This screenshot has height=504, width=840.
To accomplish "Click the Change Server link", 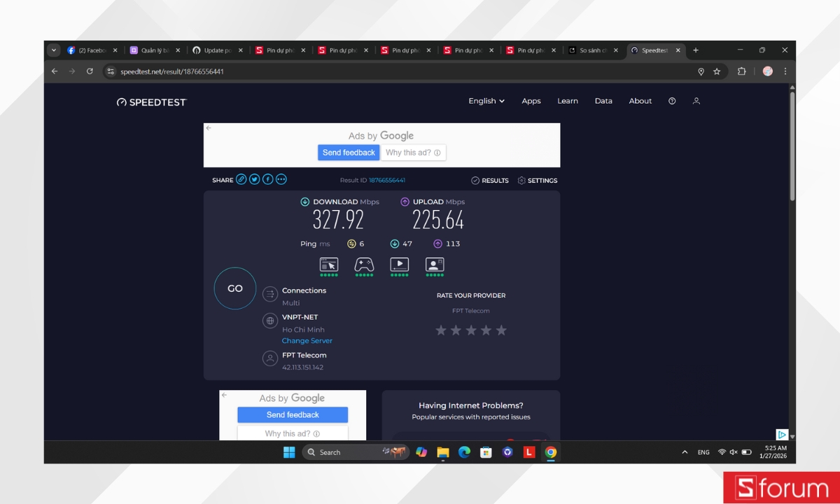I will [307, 341].
